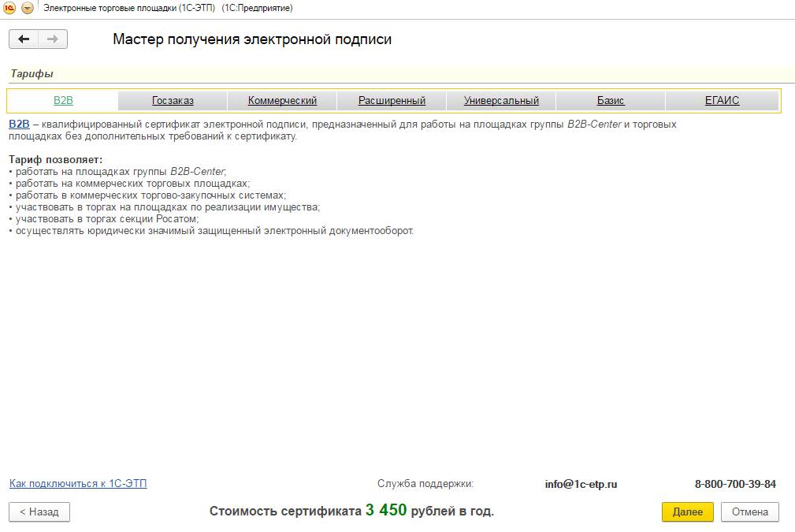The image size is (795, 532).
Task: Click the '< Назад' button
Action: pyautogui.click(x=39, y=512)
